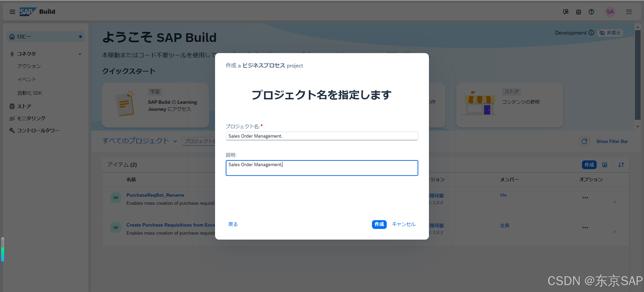This screenshot has height=292, width=644.
Task: Expand the PurchaseReqBot_Rename row arrow
Action: point(615,202)
